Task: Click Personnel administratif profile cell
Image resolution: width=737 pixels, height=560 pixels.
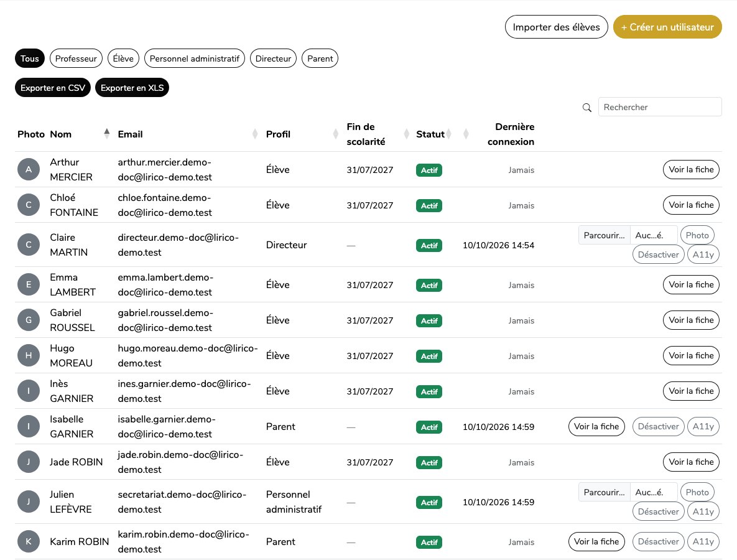Action: [294, 502]
